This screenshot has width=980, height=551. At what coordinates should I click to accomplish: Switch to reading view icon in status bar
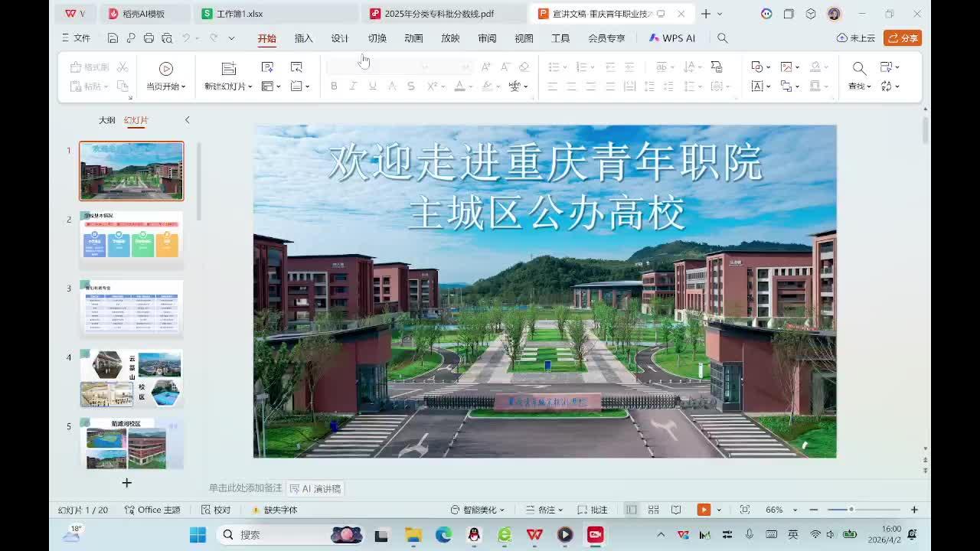tap(676, 510)
